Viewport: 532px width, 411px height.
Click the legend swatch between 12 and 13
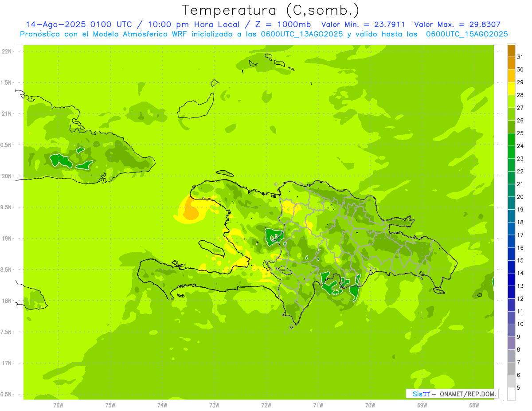511,292
